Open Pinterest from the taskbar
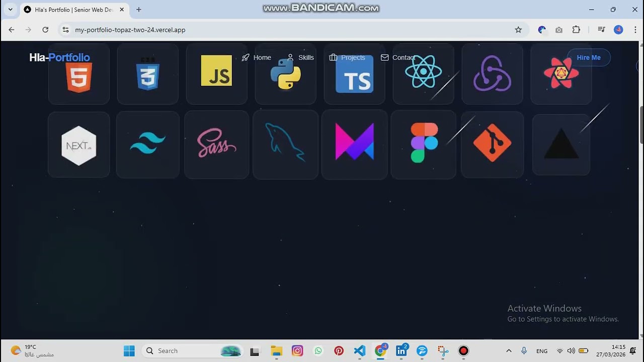This screenshot has width=644, height=362. [339, 350]
